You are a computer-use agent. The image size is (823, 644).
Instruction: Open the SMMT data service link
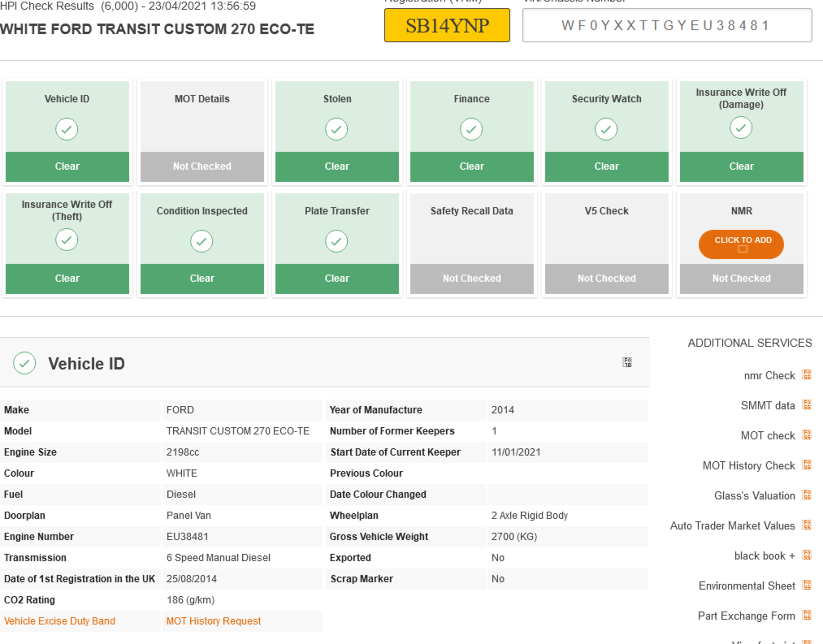coord(768,406)
